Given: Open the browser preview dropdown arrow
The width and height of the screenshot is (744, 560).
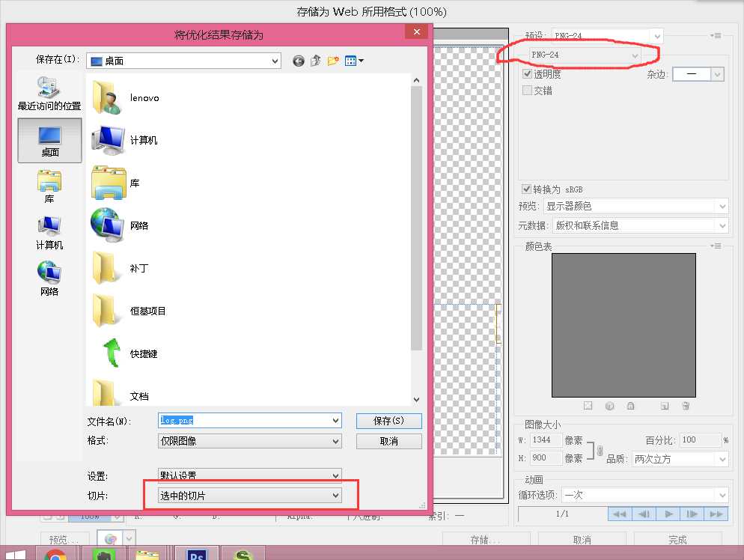Looking at the screenshot, I should [x=129, y=538].
